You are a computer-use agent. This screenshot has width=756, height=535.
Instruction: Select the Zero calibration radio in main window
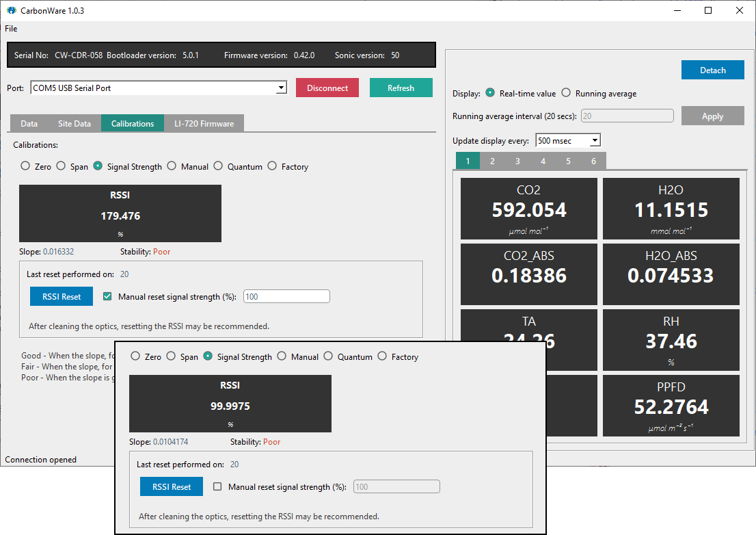coord(25,166)
